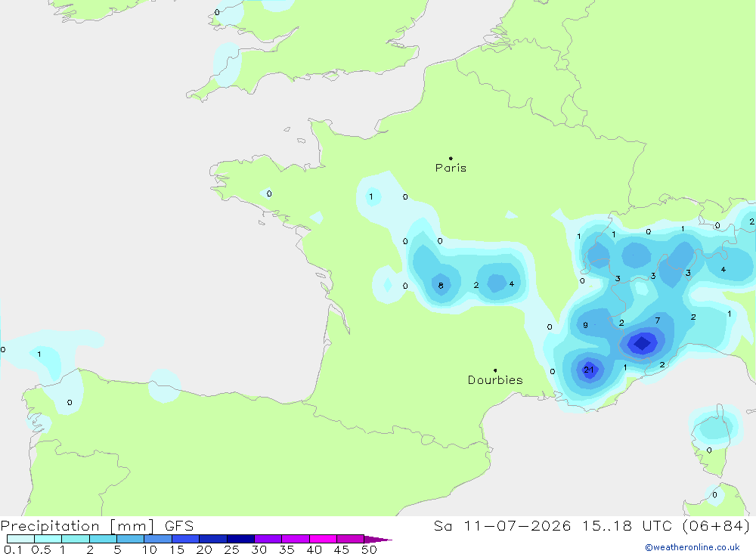The image size is (756, 554).
Task: Select the Dourbies location label
Action: [495, 380]
